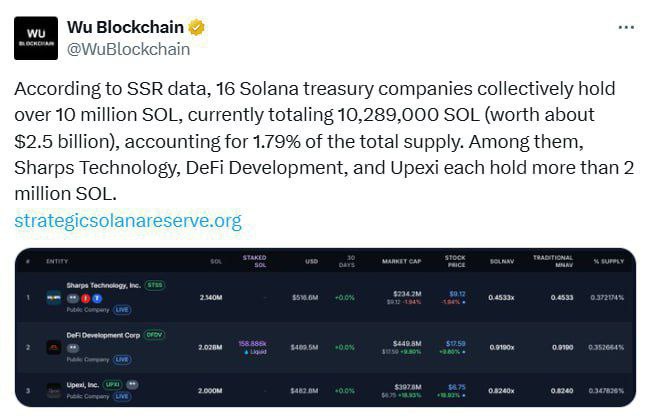The width and height of the screenshot is (650, 420).
Task: Click the red circular icon under Sharps Technology
Action: coord(86,298)
